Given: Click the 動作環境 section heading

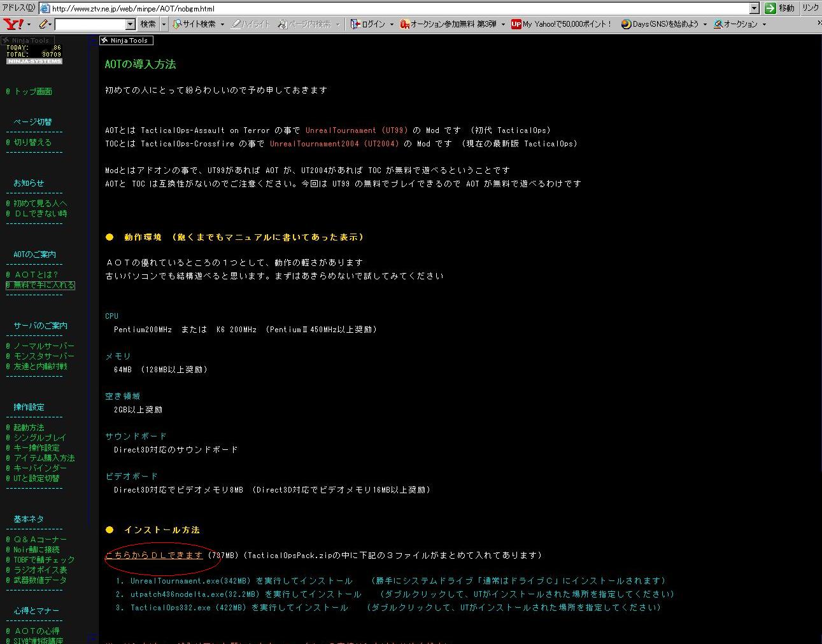Looking at the screenshot, I should [244, 237].
